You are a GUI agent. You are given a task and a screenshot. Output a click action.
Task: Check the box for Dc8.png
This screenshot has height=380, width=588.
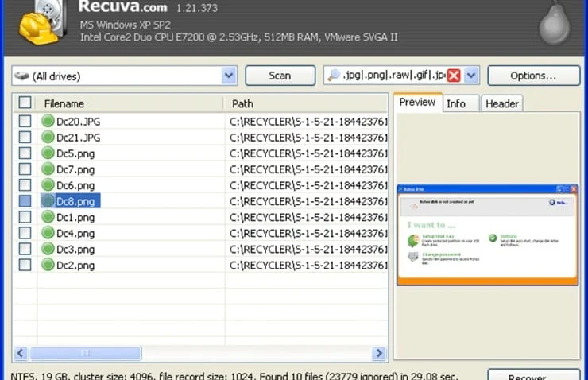click(25, 201)
